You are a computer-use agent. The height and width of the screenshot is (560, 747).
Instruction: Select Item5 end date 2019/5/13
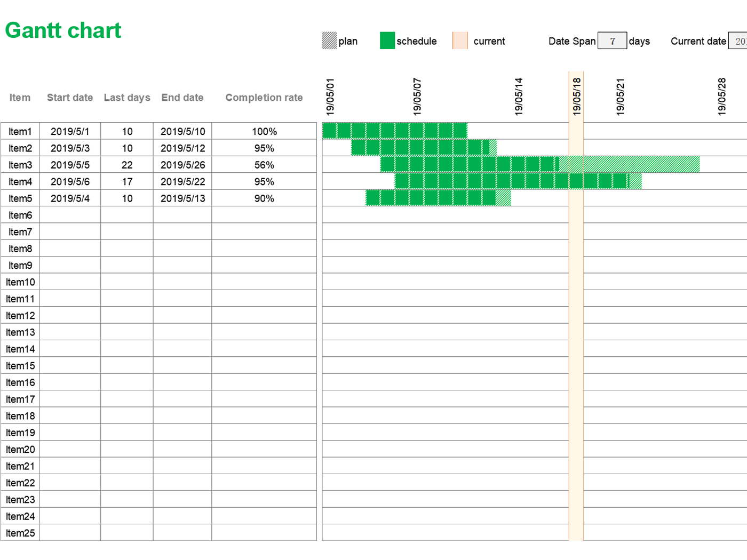tap(182, 198)
